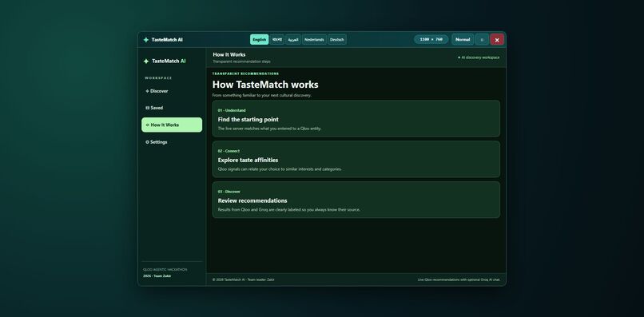Switch language to Bengali
Image resolution: width=644 pixels, height=317 pixels.
276,40
